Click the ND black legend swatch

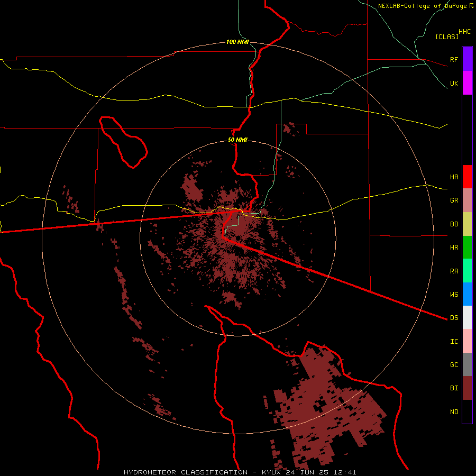467,411
